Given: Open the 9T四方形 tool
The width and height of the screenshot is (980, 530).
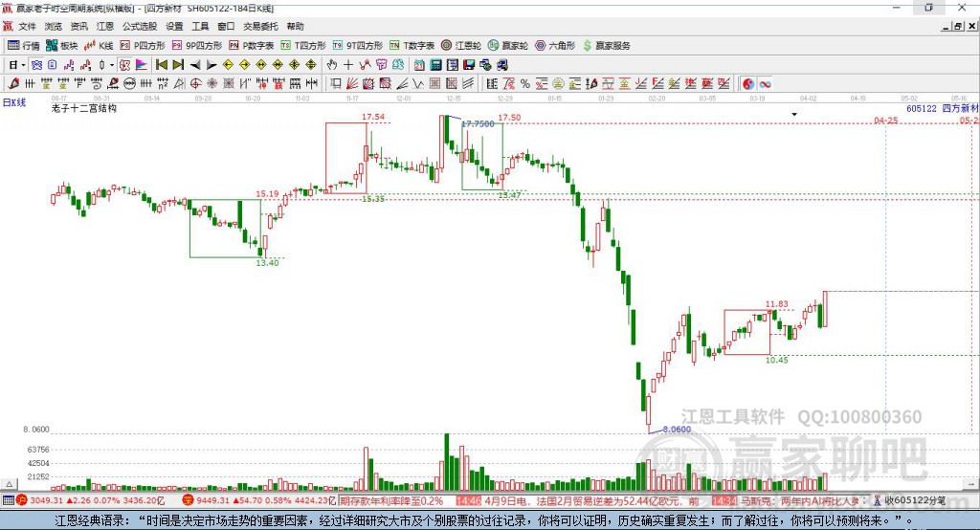Looking at the screenshot, I should [358, 46].
